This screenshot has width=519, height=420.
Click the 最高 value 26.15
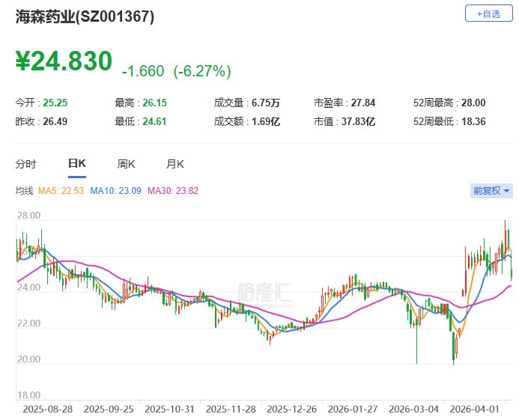(x=154, y=103)
